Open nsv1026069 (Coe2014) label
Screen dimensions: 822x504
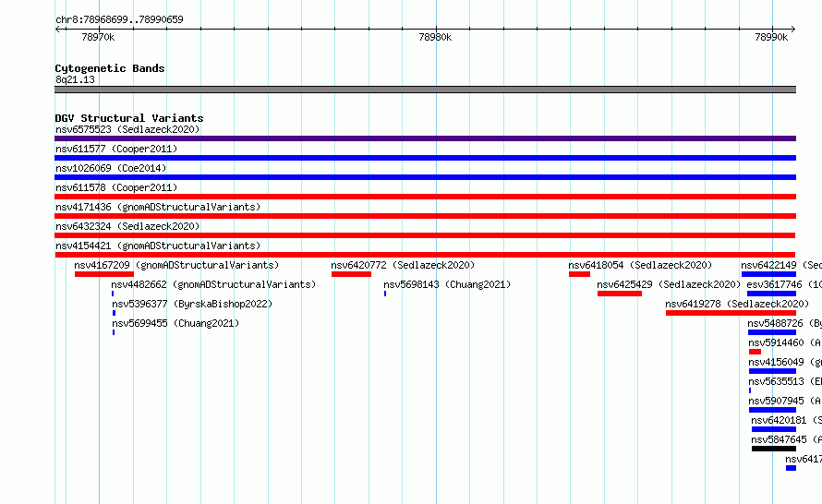click(111, 168)
